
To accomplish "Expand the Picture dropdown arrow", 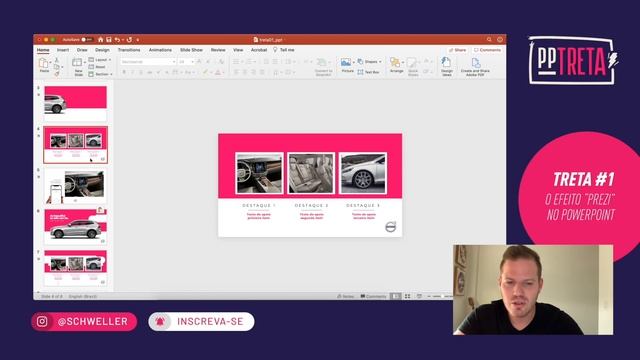I will tap(353, 62).
